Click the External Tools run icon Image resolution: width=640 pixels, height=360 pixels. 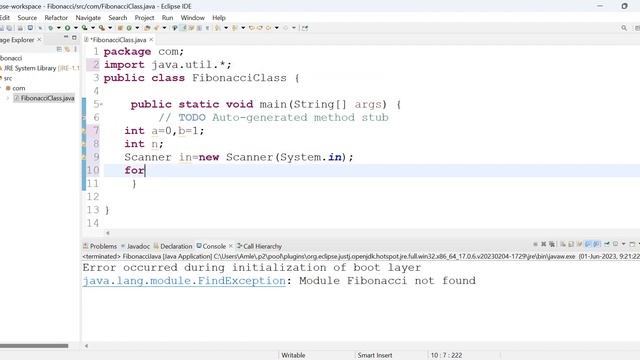[102, 28]
